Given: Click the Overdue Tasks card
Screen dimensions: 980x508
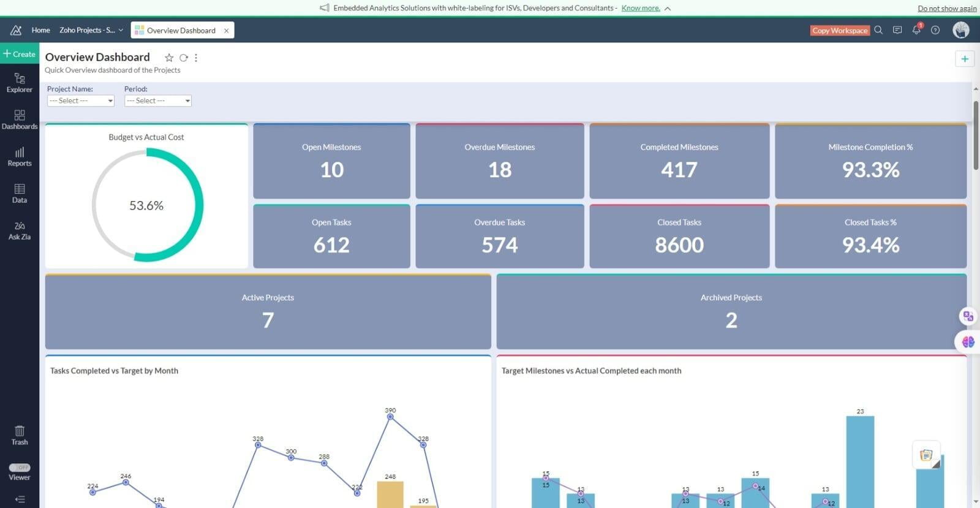Looking at the screenshot, I should [500, 237].
